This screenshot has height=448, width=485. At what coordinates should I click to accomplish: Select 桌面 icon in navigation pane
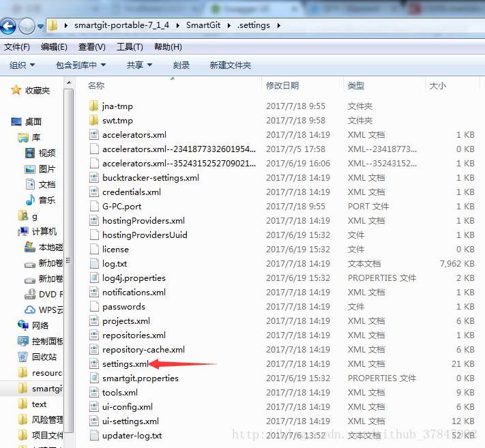point(16,122)
